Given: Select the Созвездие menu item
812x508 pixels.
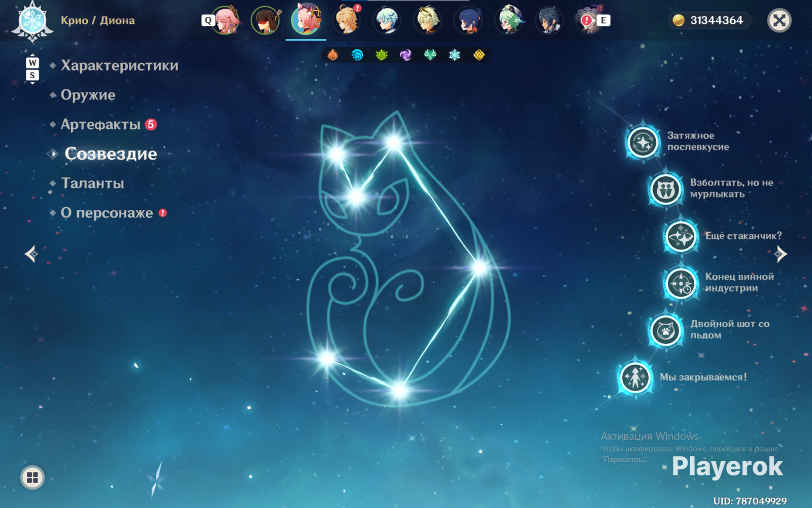Looking at the screenshot, I should (111, 154).
